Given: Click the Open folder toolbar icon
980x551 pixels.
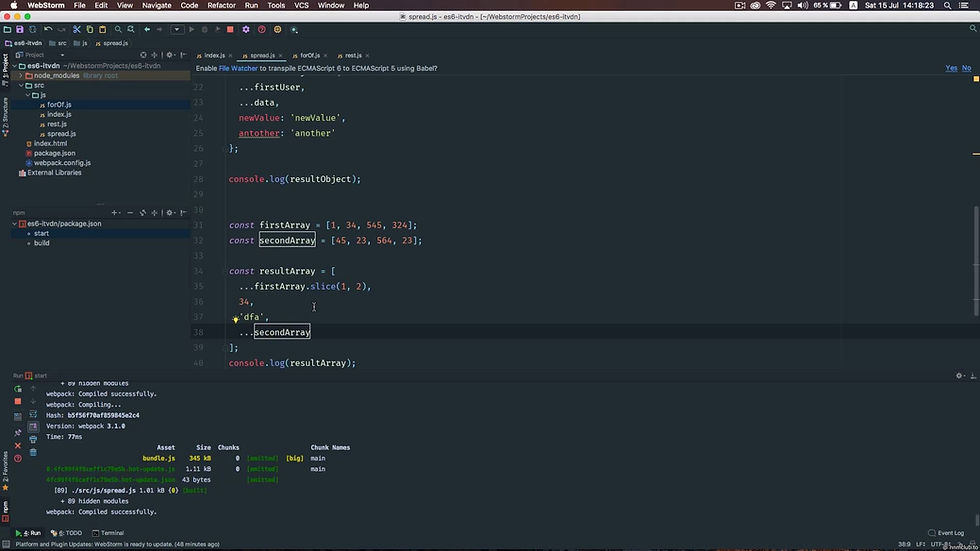Looking at the screenshot, I should click(x=8, y=29).
